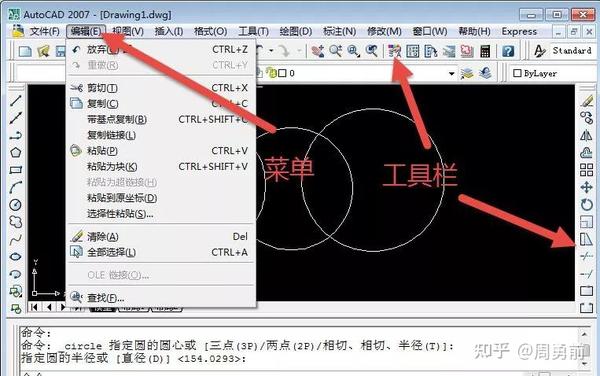The image size is (600, 376).
Task: Open the 视图(V) menu
Action: [128, 31]
